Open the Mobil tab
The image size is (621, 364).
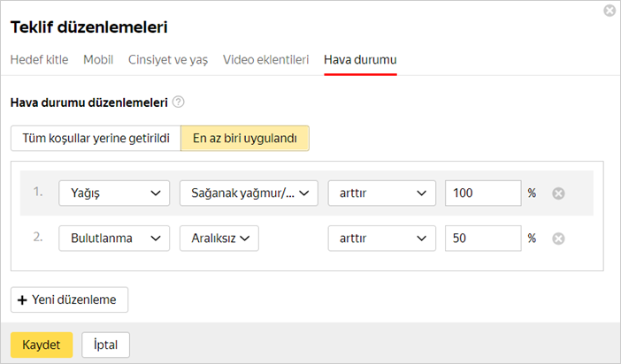click(98, 60)
